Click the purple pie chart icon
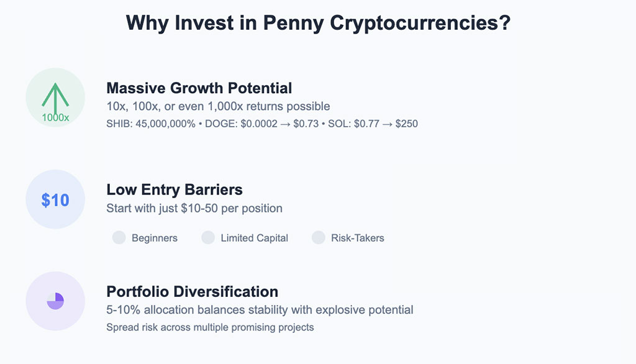 (55, 301)
